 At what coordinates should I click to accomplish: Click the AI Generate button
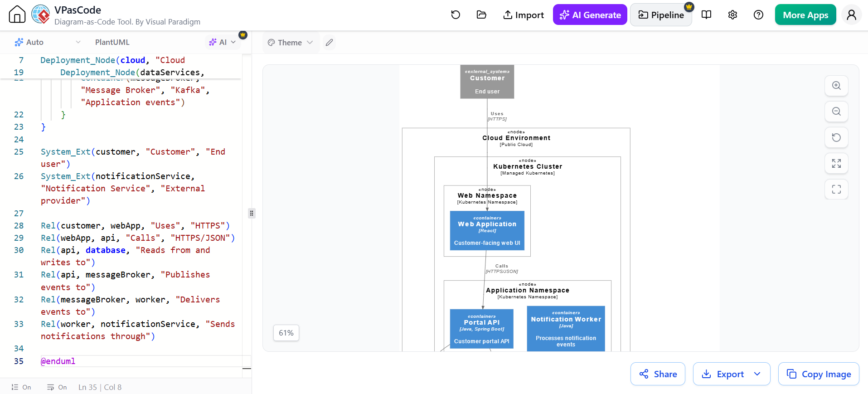pos(590,15)
